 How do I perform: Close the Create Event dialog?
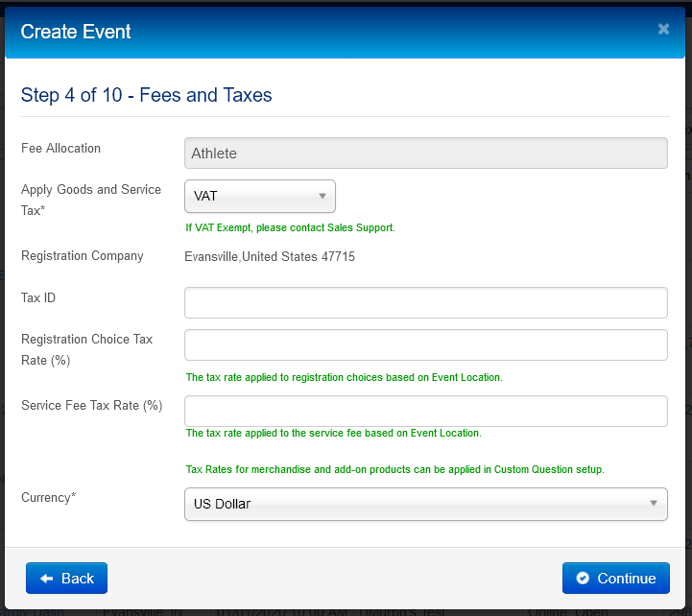663,29
